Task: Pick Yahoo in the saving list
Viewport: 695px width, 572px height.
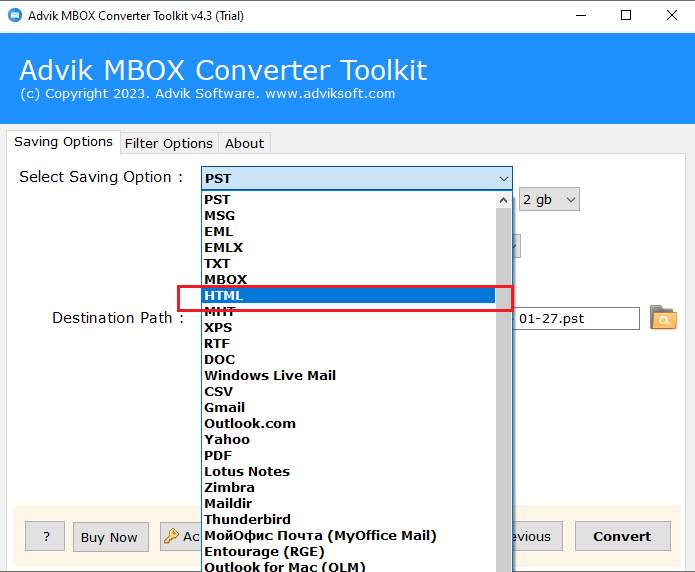Action: 349,439
